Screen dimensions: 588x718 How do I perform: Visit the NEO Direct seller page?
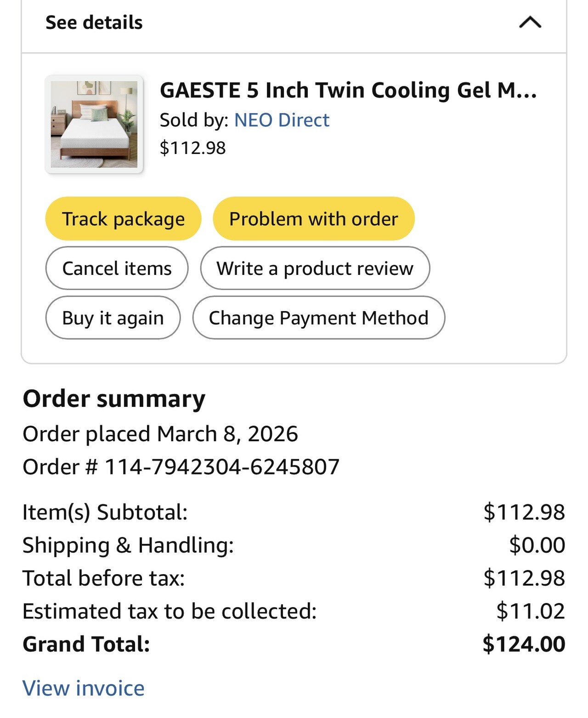pos(282,120)
